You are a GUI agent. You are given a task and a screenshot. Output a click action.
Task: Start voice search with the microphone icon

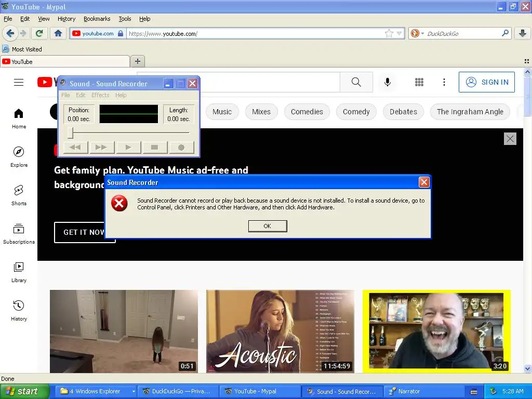tap(387, 82)
